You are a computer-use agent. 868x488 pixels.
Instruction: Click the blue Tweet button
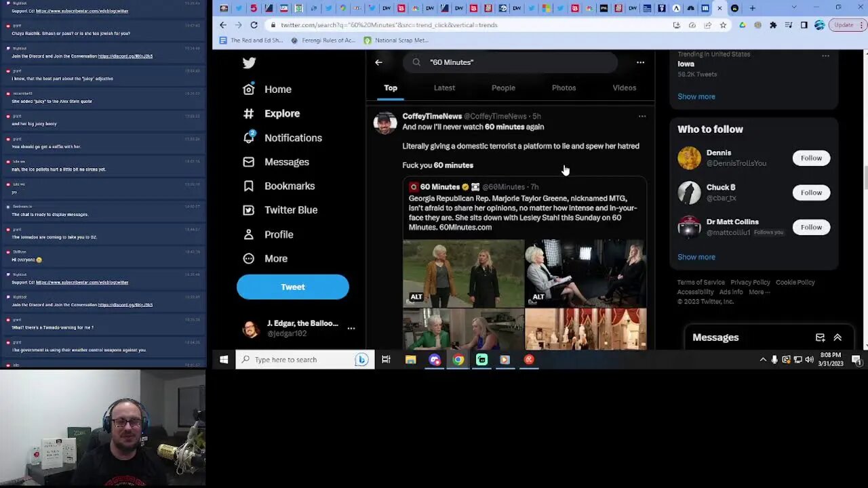(x=293, y=287)
